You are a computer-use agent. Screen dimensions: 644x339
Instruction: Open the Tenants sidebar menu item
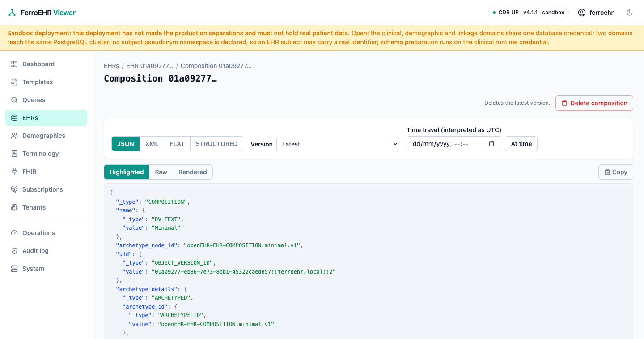46,207
